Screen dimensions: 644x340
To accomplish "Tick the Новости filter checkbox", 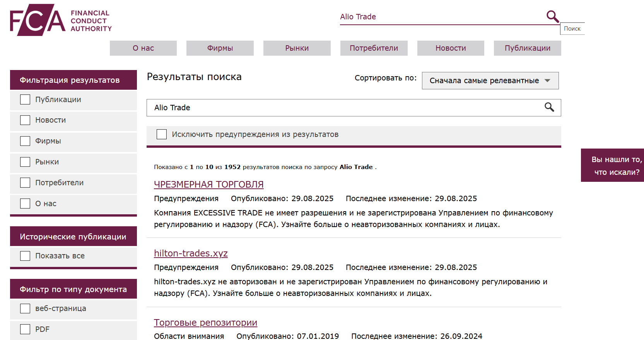I will (25, 120).
